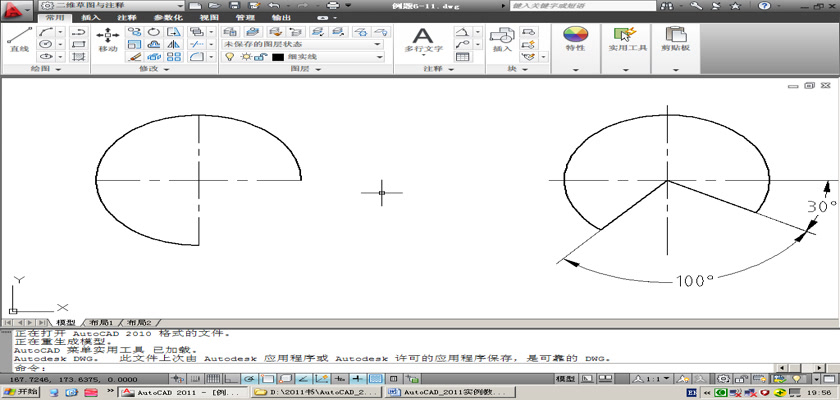Expand the Layers (图层) panel

[306, 69]
